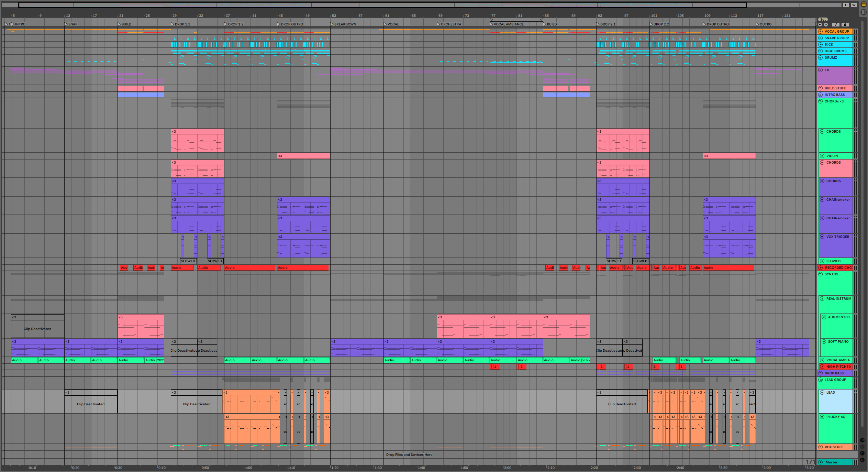Switch to Session view selector icon
Image resolution: width=868 pixels, height=472 pixels.
863,12
